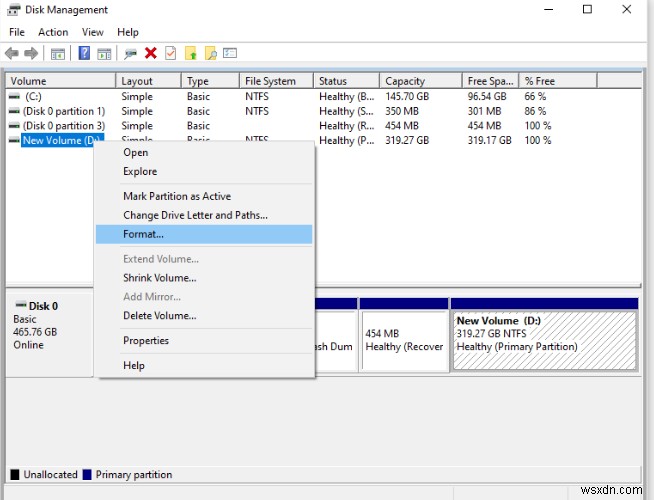The image size is (654, 500).
Task: Choose Explore from the context menu
Action: point(204,171)
